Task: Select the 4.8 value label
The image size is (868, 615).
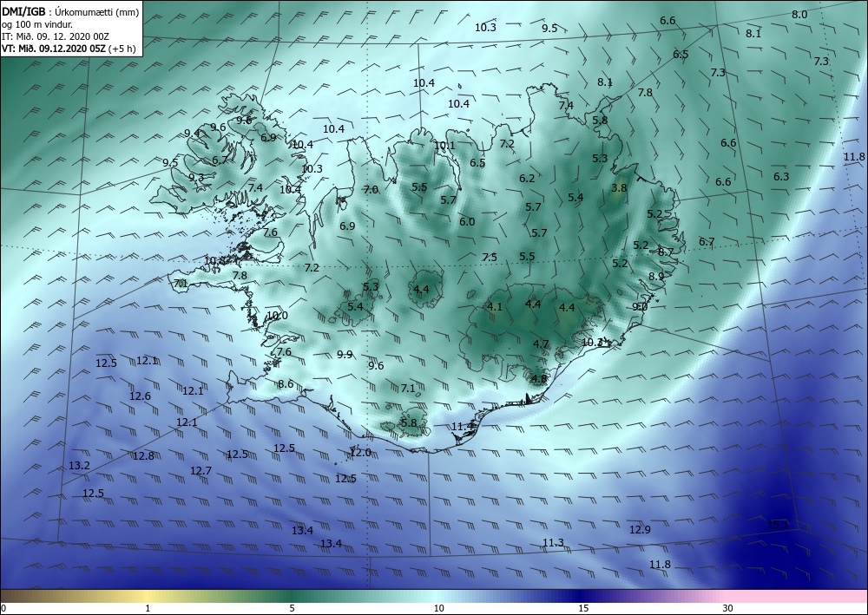Action: click(539, 379)
